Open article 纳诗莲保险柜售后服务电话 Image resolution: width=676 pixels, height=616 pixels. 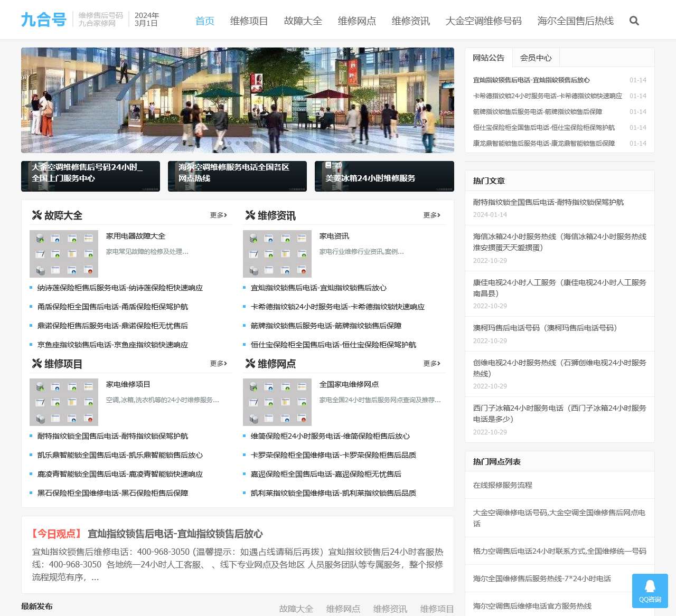pos(120,288)
